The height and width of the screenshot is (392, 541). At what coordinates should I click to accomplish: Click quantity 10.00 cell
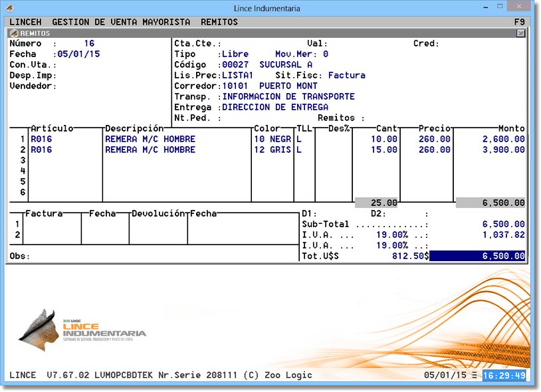384,140
